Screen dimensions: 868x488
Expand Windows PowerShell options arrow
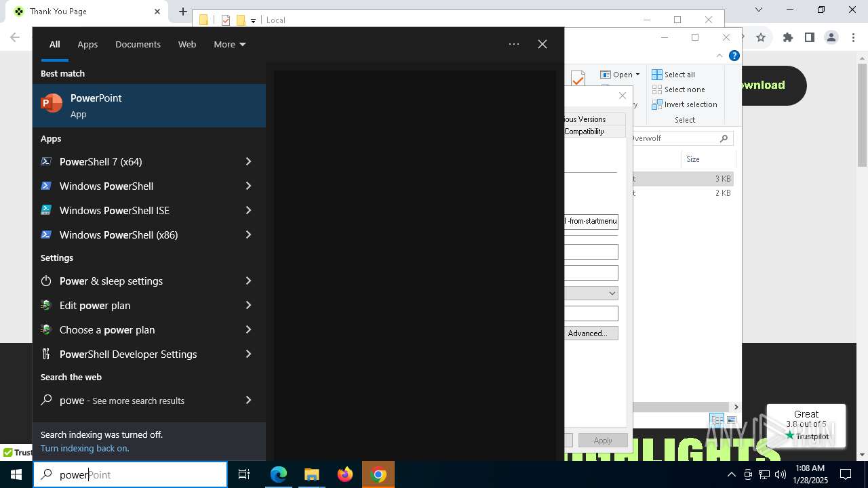(x=248, y=186)
